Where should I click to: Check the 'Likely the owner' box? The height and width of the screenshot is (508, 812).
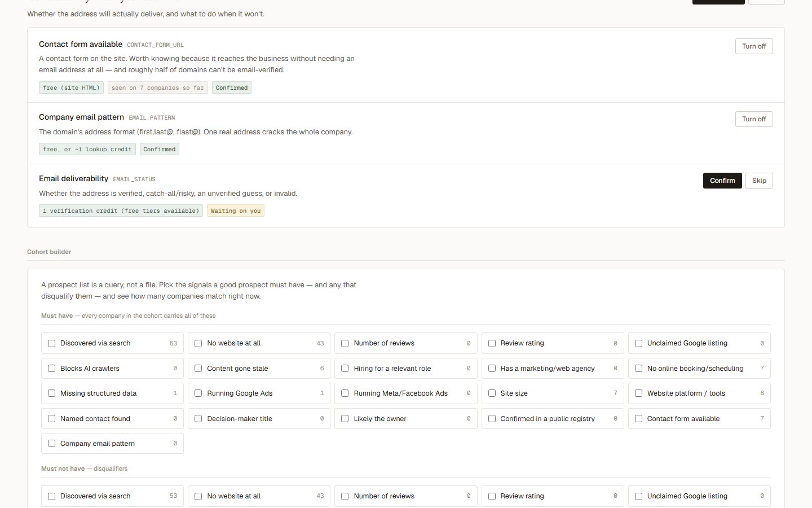[345, 419]
